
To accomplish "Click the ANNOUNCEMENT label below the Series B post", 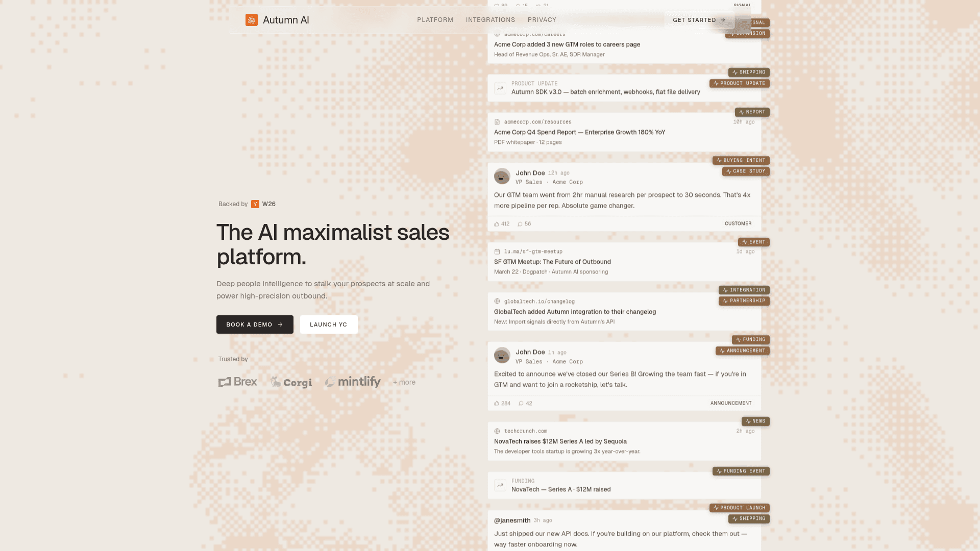I will tap(730, 403).
